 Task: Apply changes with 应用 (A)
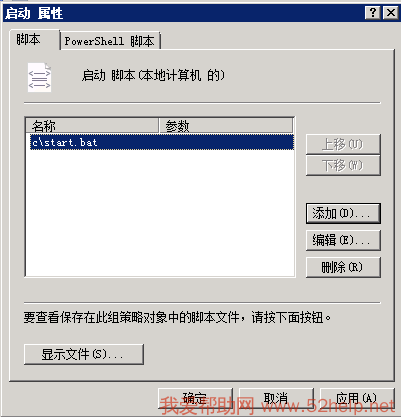[357, 398]
